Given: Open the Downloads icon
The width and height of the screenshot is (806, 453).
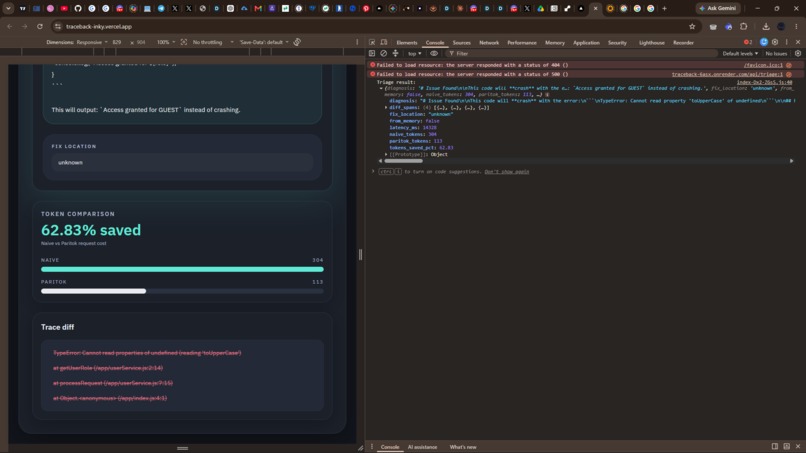Looking at the screenshot, I should pos(765,26).
